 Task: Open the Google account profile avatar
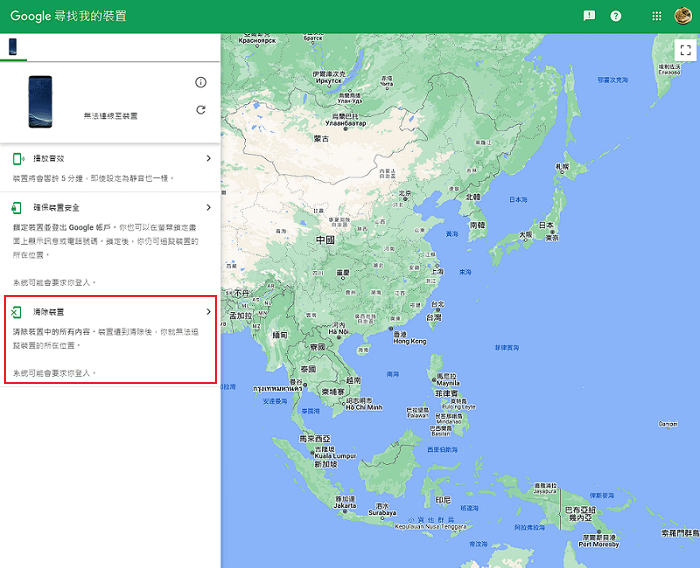point(683,16)
